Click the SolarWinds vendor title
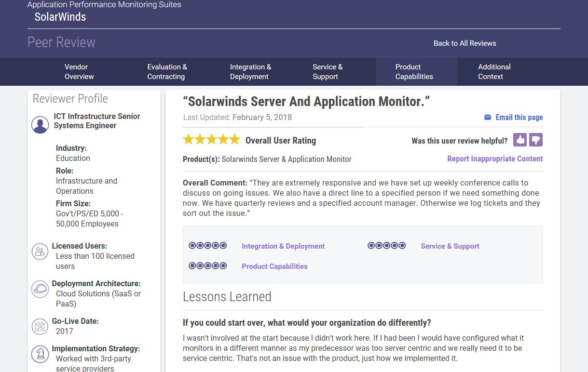Viewport: 588px width, 372px height. click(60, 17)
